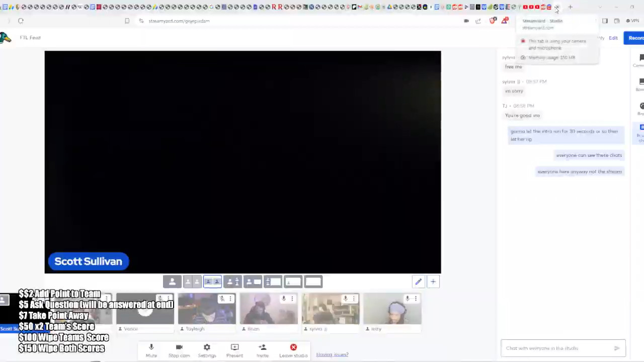This screenshot has height=362, width=644.
Task: Open the three-dot menu on letty's thumbnail
Action: [416, 299]
